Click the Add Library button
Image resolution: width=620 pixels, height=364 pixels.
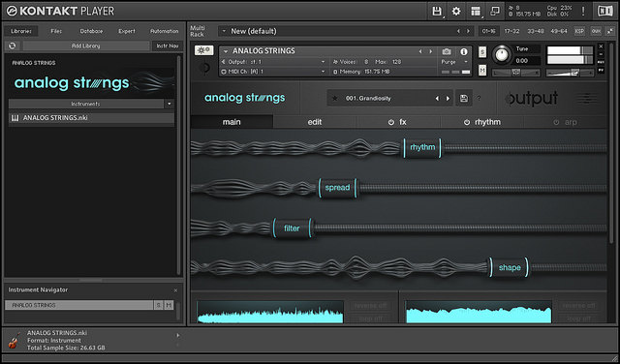(86, 45)
